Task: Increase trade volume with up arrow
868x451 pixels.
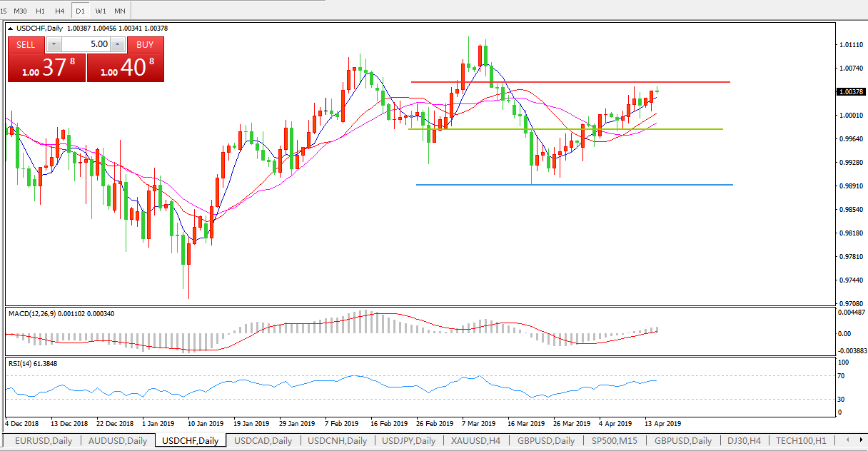Action: click(118, 44)
